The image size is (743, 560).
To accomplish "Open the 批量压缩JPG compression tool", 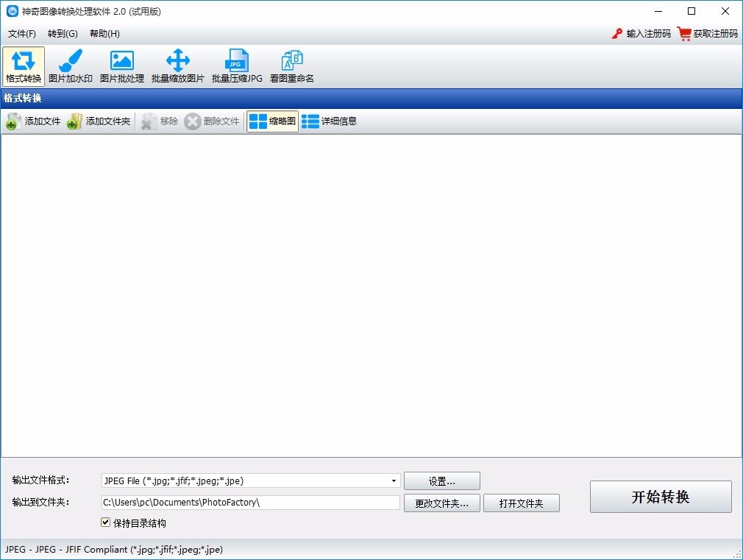I will [x=237, y=66].
